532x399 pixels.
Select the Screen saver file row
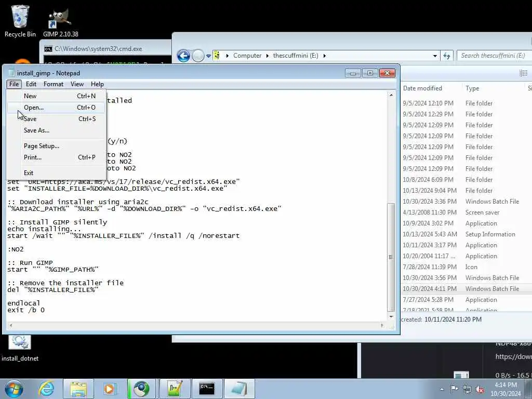click(466, 212)
